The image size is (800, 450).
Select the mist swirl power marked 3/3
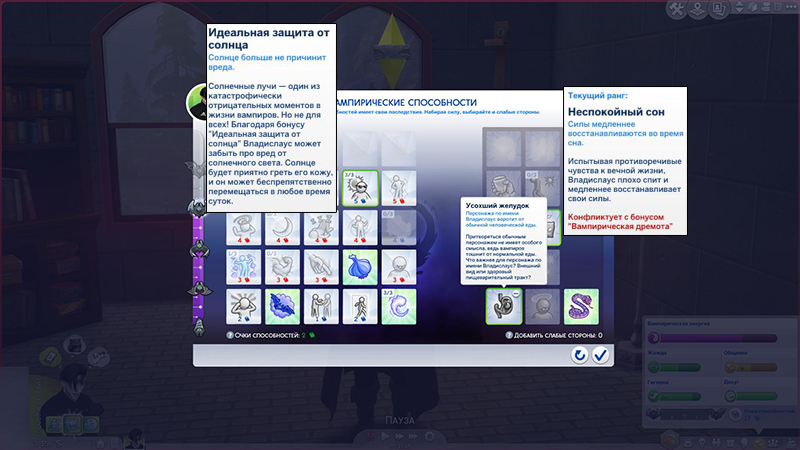tap(399, 307)
